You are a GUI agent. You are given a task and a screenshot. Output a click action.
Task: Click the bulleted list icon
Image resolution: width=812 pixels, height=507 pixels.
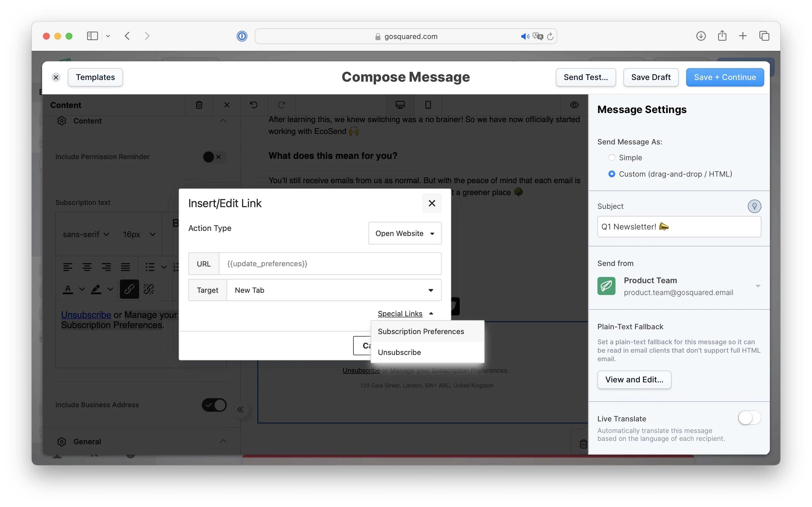coord(150,267)
